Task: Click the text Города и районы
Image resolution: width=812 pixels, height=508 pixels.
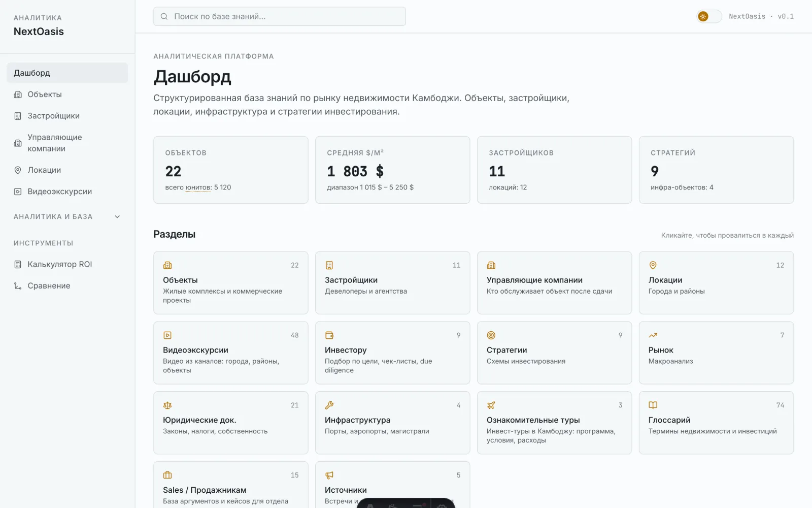Action: [676, 291]
